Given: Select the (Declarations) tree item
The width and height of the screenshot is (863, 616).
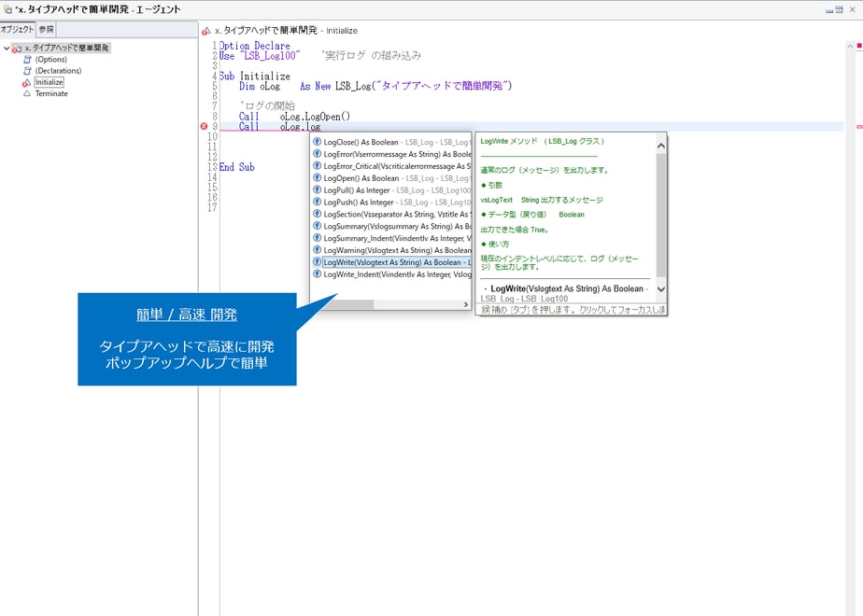Looking at the screenshot, I should click(58, 71).
